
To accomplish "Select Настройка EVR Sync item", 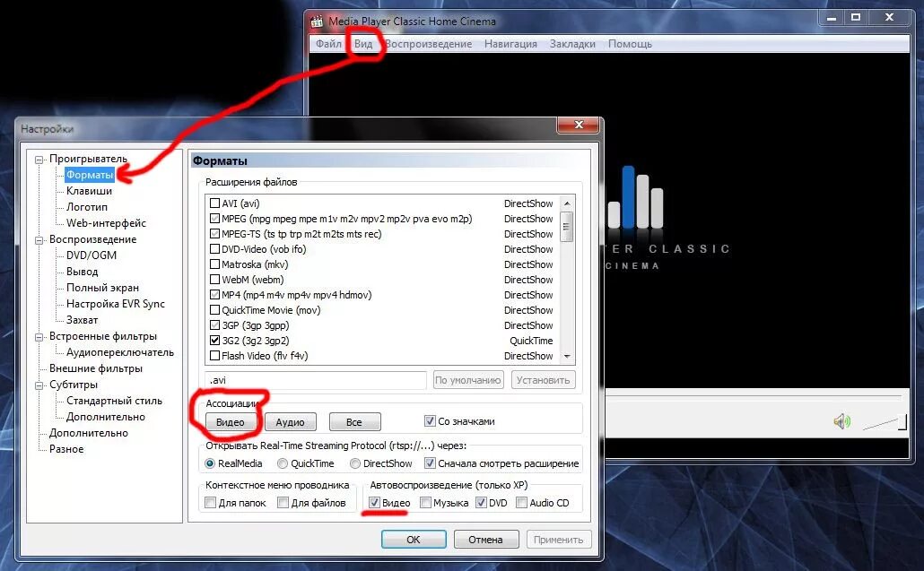I will [x=116, y=304].
